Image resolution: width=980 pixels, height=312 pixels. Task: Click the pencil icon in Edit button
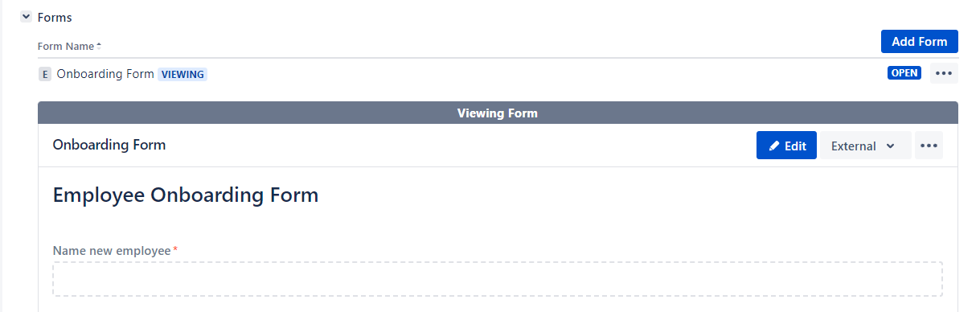point(774,146)
